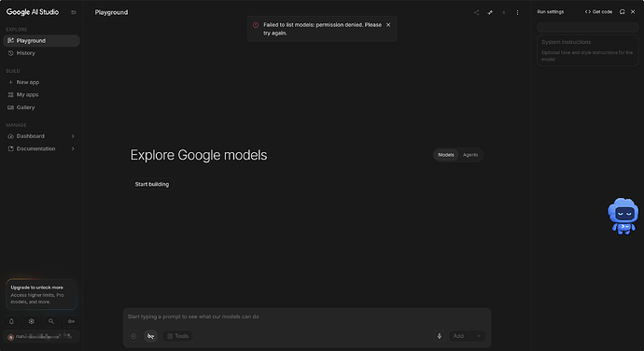Create a New app from the sidebar

[41, 82]
